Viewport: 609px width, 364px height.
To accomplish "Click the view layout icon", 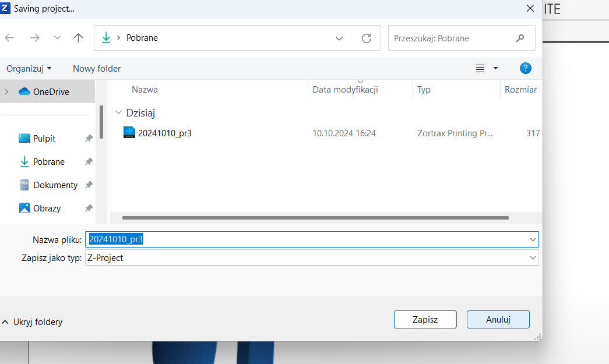I will coord(480,68).
